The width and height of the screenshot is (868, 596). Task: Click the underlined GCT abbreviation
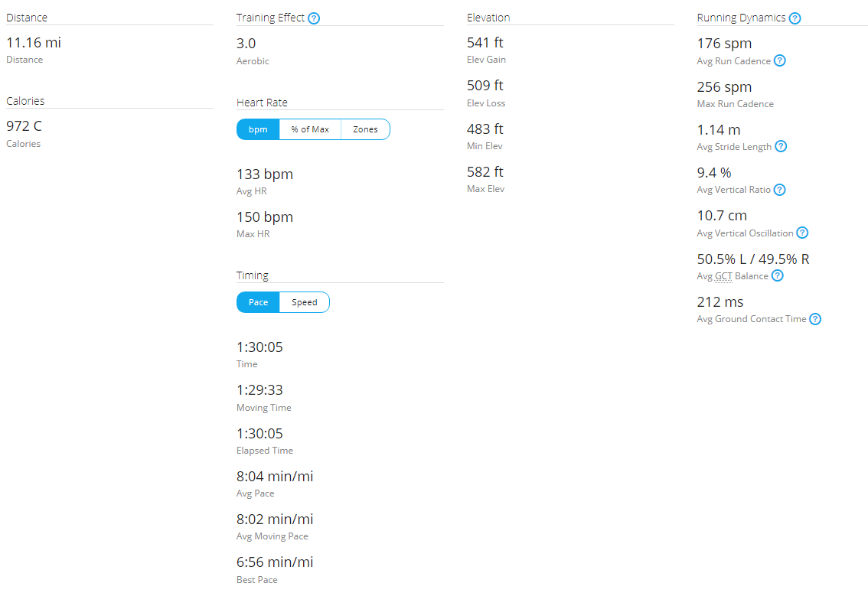point(723,276)
